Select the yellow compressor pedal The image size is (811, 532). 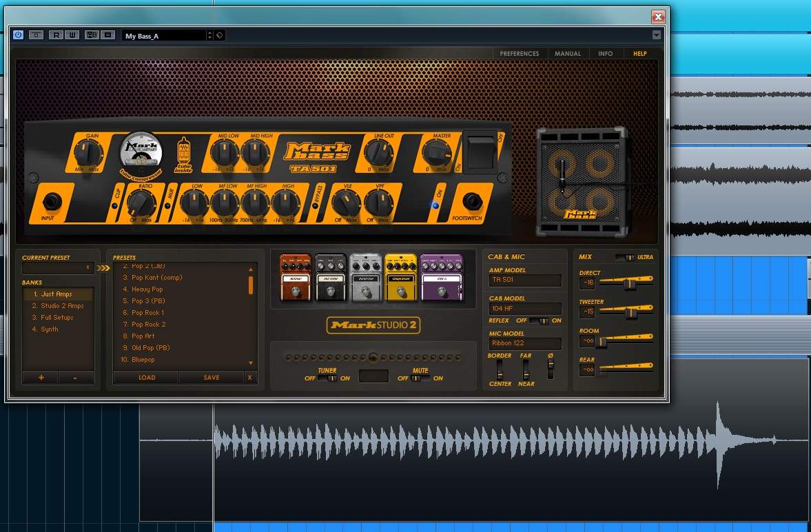tap(401, 278)
